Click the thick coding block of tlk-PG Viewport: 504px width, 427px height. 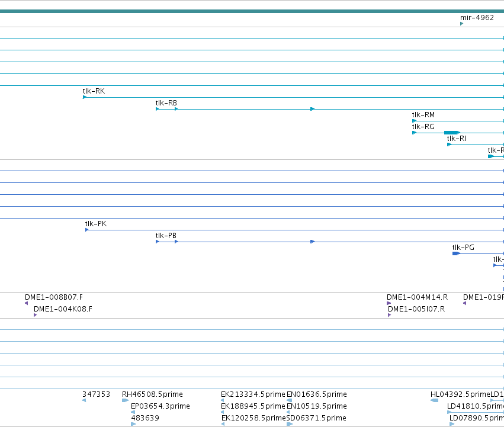coord(456,253)
